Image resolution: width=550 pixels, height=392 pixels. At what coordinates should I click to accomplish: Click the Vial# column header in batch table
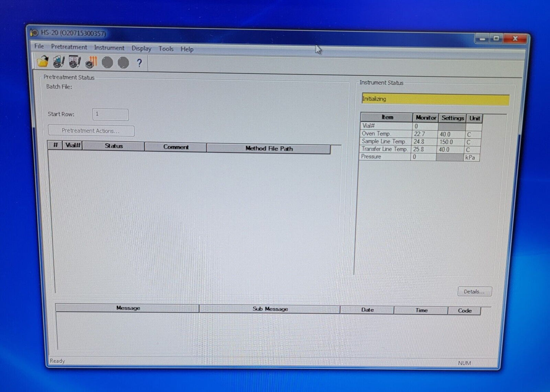(x=73, y=145)
